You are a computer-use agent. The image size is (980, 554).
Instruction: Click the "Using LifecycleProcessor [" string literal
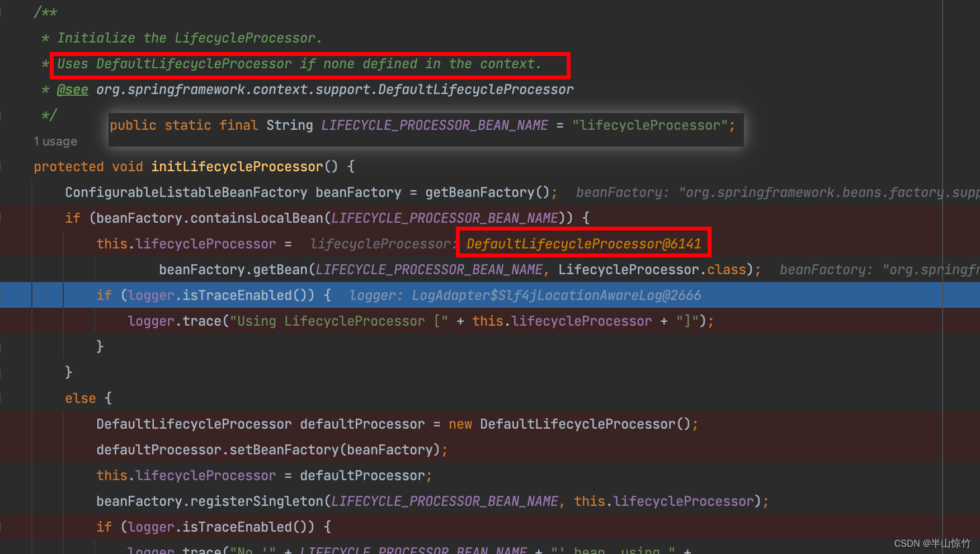(x=339, y=321)
